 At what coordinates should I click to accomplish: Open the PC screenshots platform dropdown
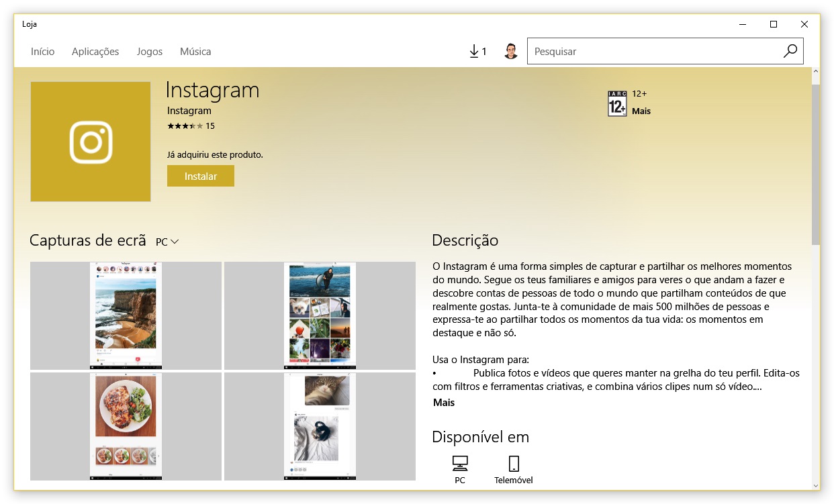point(167,242)
